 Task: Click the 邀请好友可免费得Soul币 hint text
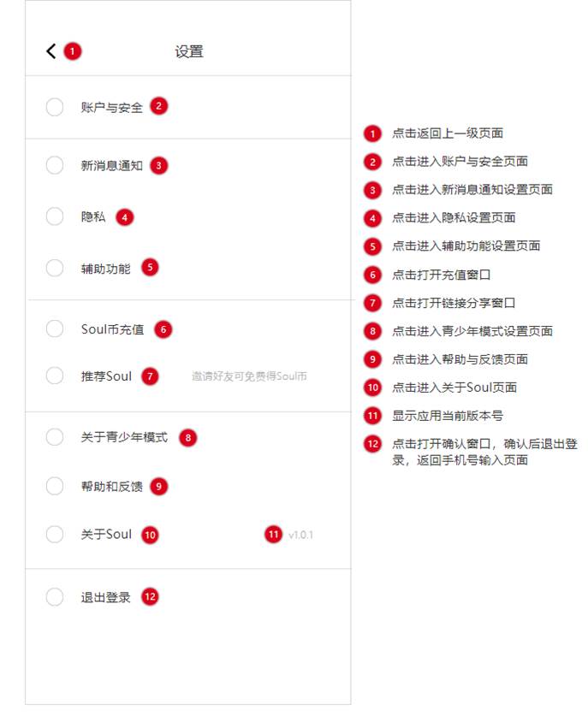[249, 376]
